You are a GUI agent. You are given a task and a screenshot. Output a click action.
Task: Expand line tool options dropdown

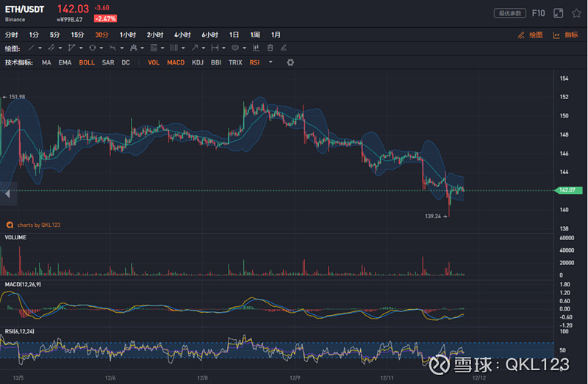[40, 48]
